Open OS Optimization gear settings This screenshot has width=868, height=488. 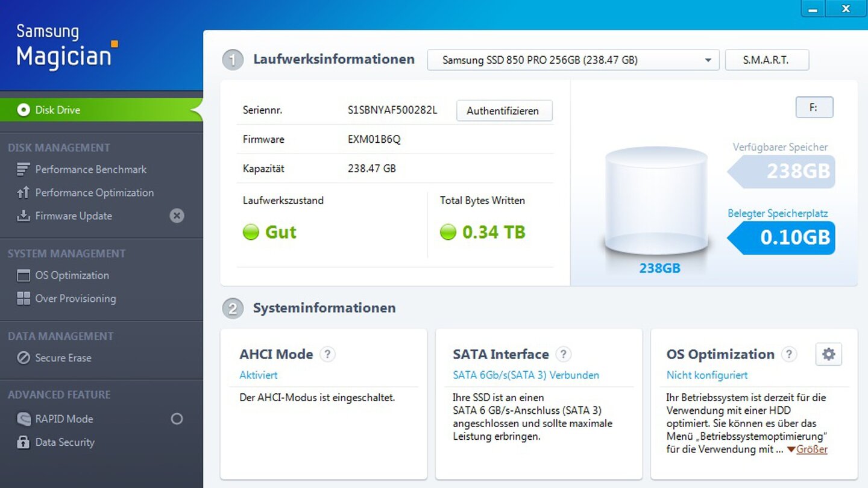pyautogui.click(x=829, y=354)
